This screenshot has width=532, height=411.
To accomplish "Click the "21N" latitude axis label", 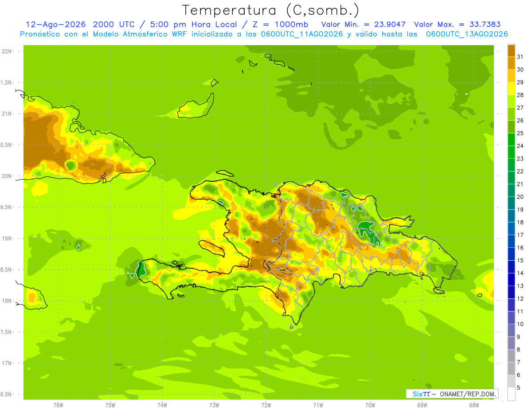I will click(x=6, y=114).
